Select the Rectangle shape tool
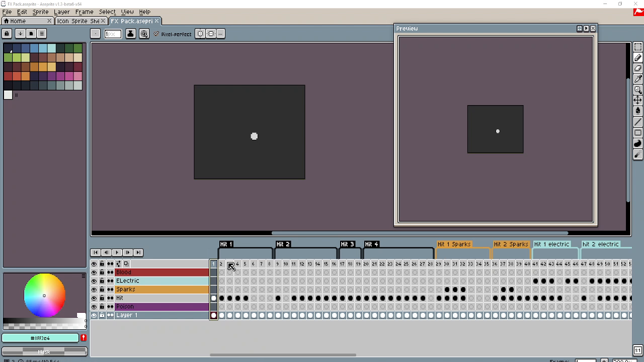 click(637, 133)
